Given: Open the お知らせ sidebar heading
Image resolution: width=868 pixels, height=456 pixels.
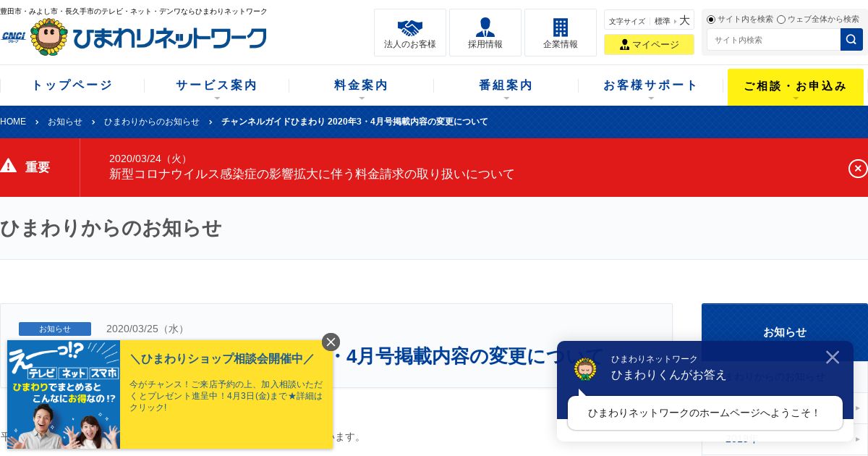Looking at the screenshot, I should [x=785, y=332].
